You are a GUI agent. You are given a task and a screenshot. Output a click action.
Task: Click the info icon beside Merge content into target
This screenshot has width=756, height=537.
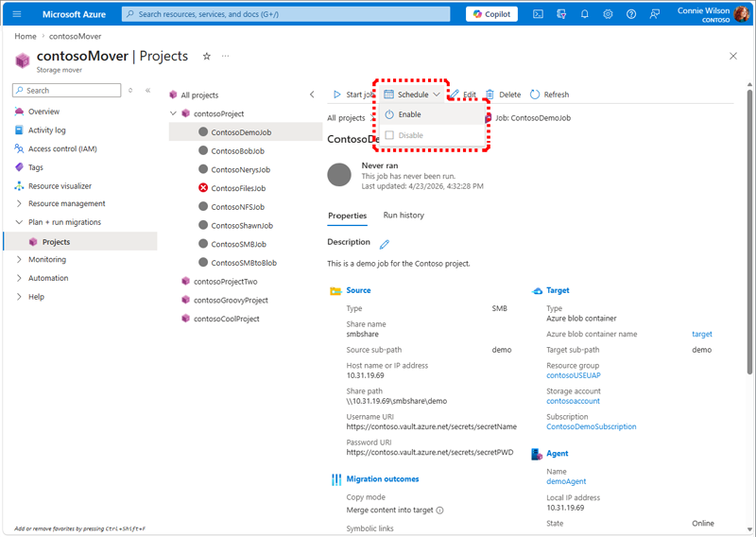click(x=439, y=510)
